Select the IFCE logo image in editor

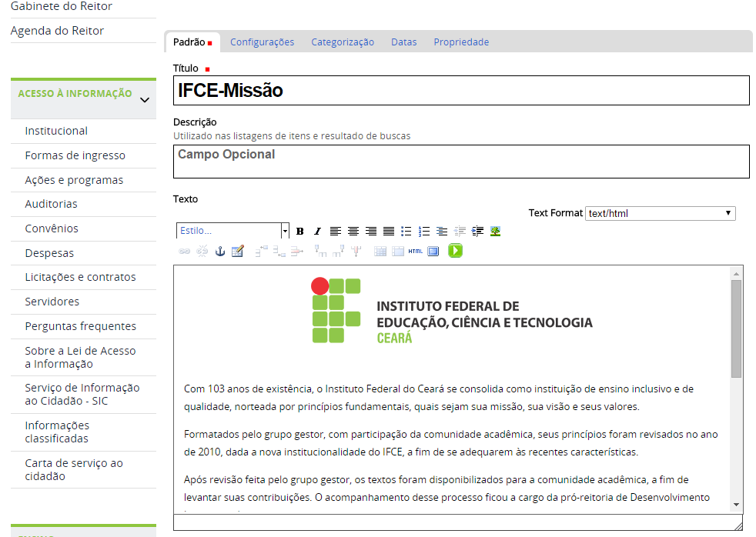(451, 311)
